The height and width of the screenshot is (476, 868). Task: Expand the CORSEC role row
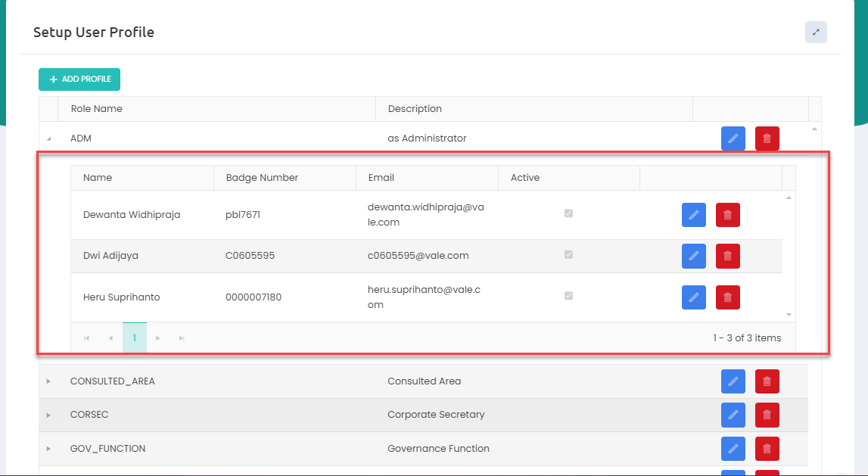coord(48,415)
